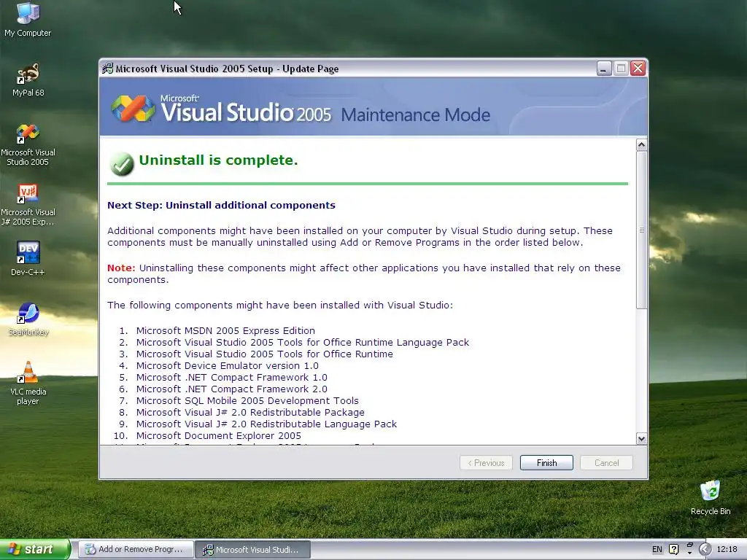The height and width of the screenshot is (560, 747).
Task: Click 'Microsoft Device Emulator version 1.0' item
Action: tap(228, 366)
